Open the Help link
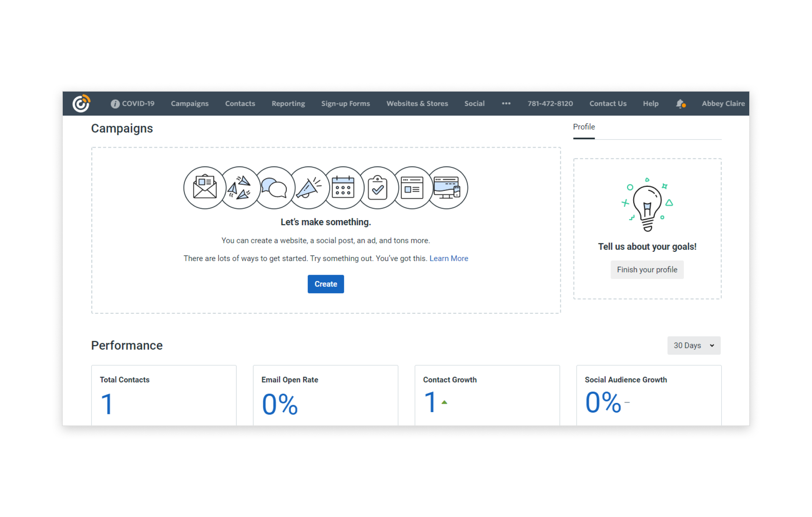 tap(650, 104)
